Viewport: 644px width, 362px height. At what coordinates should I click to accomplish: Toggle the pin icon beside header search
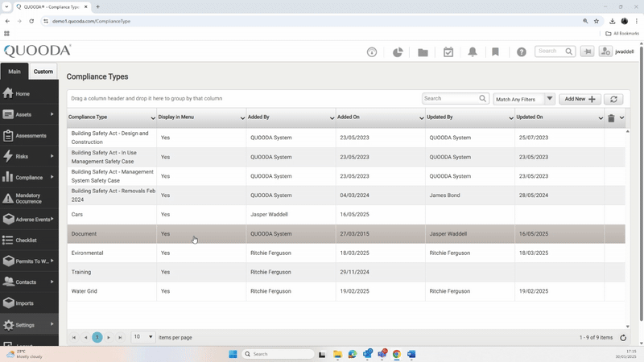[588, 51]
